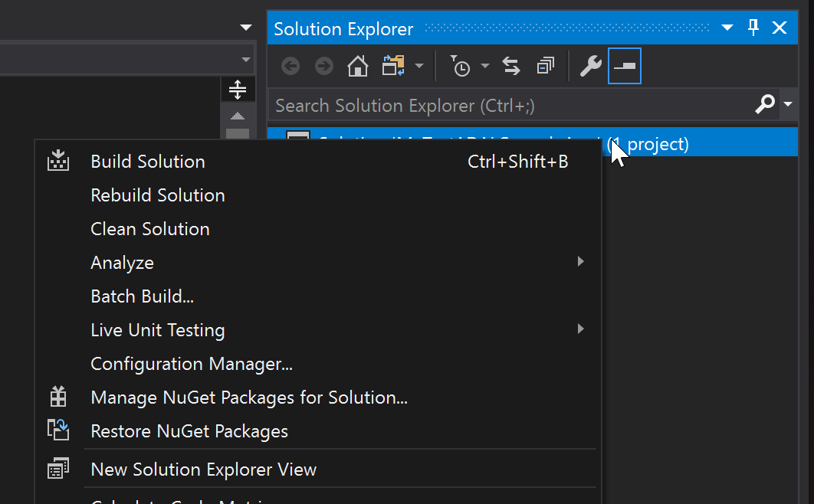Click the editor split window handle
This screenshot has height=504, width=814.
[x=238, y=90]
